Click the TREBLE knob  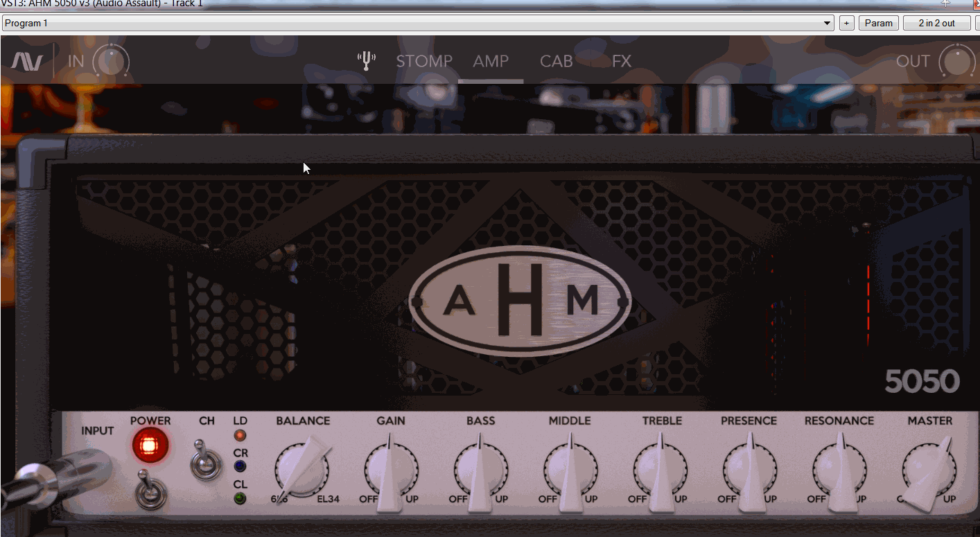(x=660, y=471)
